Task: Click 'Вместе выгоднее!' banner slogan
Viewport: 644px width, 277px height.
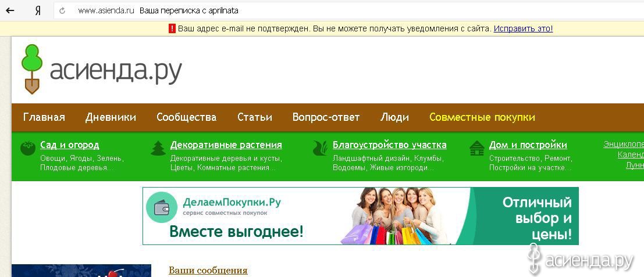Action: point(236,232)
